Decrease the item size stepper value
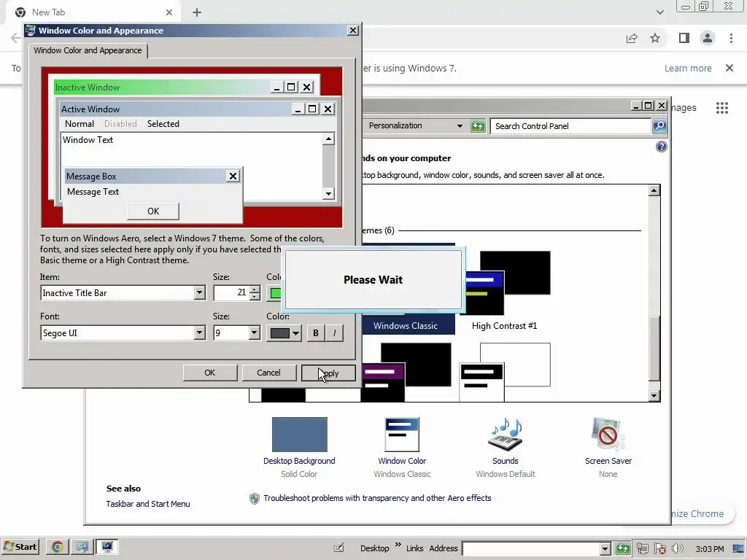This screenshot has width=747, height=560. (x=255, y=297)
